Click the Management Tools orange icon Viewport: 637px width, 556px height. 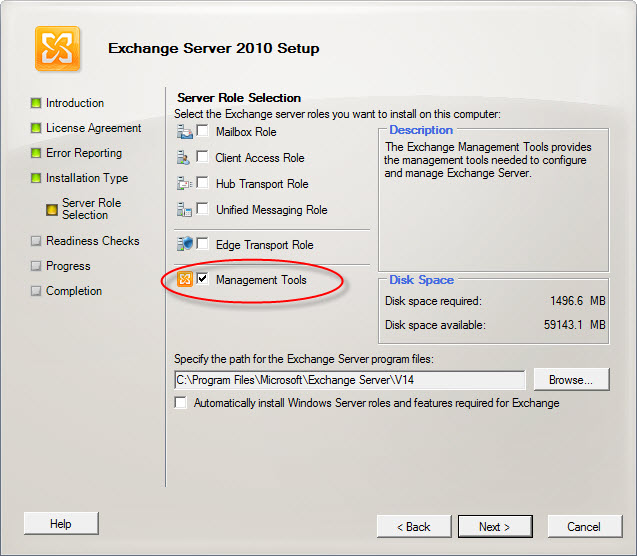tap(185, 279)
